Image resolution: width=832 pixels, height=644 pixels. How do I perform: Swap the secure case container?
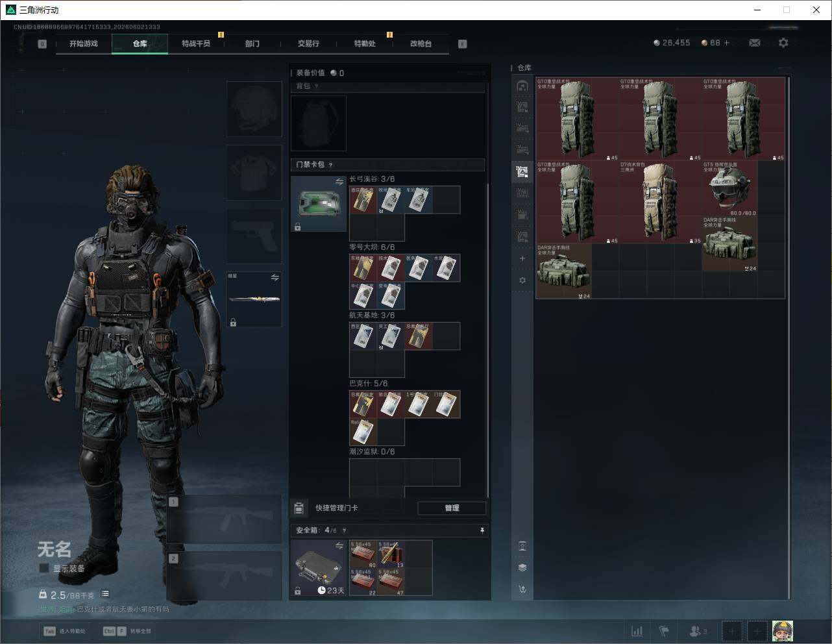[339, 546]
